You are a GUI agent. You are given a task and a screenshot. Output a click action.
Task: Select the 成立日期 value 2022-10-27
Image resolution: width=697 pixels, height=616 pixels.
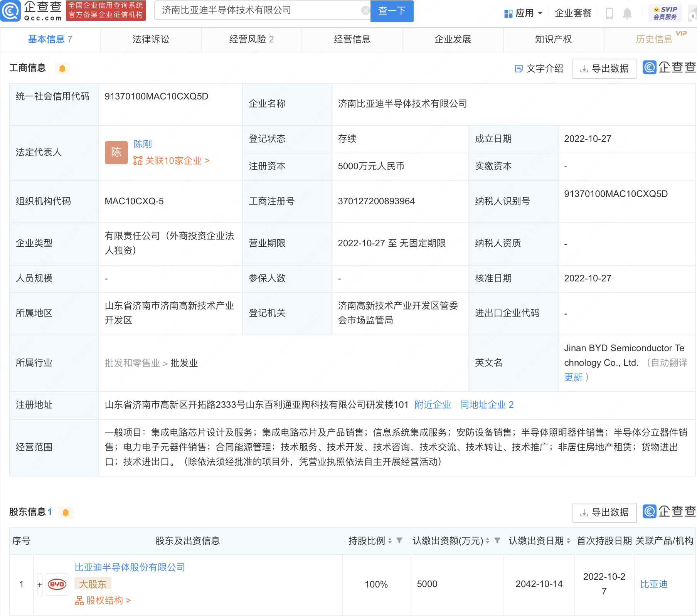point(588,139)
